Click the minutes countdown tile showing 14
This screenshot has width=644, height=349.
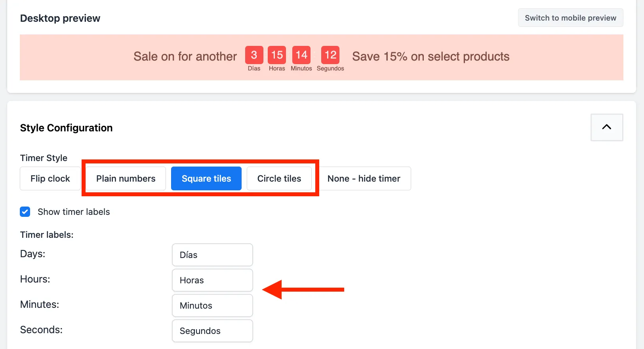click(301, 55)
